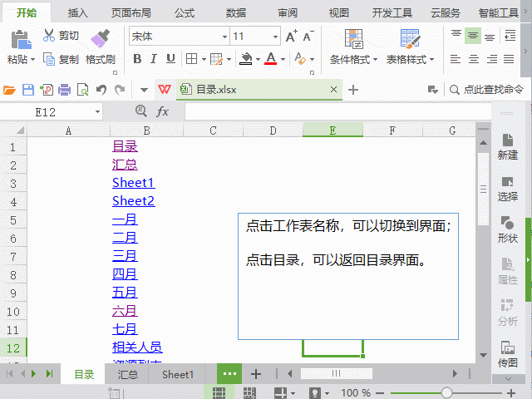532x399 pixels.
Task: Click the Undo arrow icon
Action: point(101,90)
